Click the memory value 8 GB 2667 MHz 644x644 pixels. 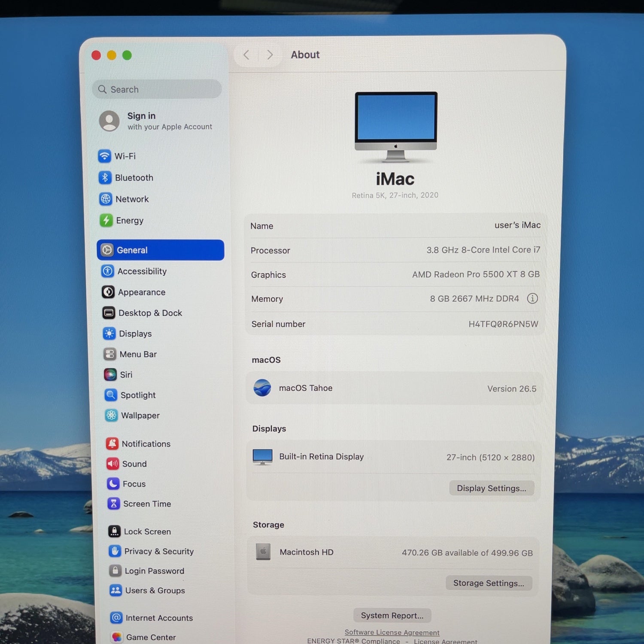coord(474,298)
